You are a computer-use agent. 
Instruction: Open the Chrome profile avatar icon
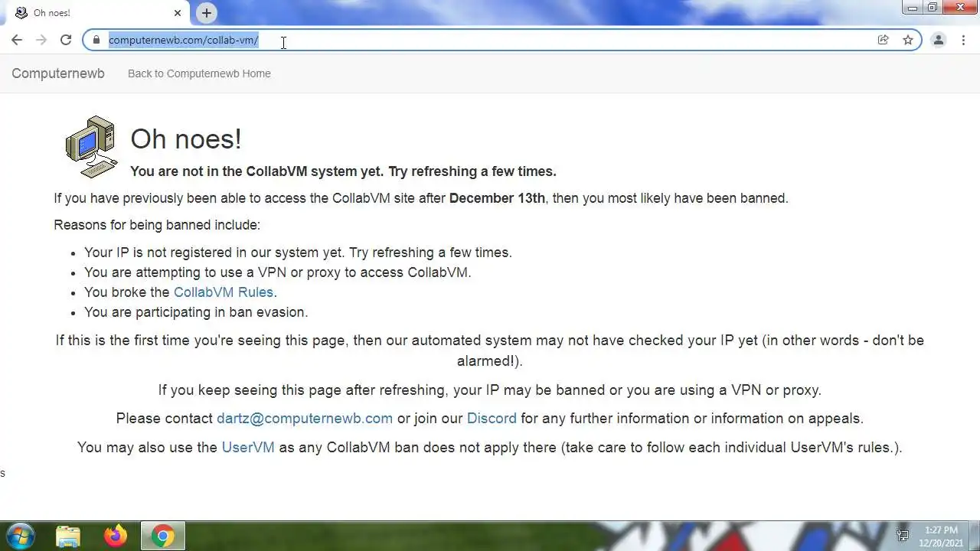tap(939, 40)
